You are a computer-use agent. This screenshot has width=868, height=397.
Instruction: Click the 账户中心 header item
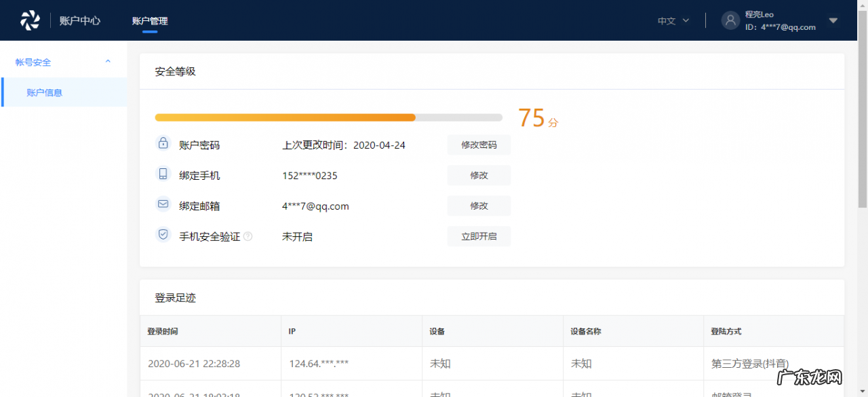pos(79,20)
